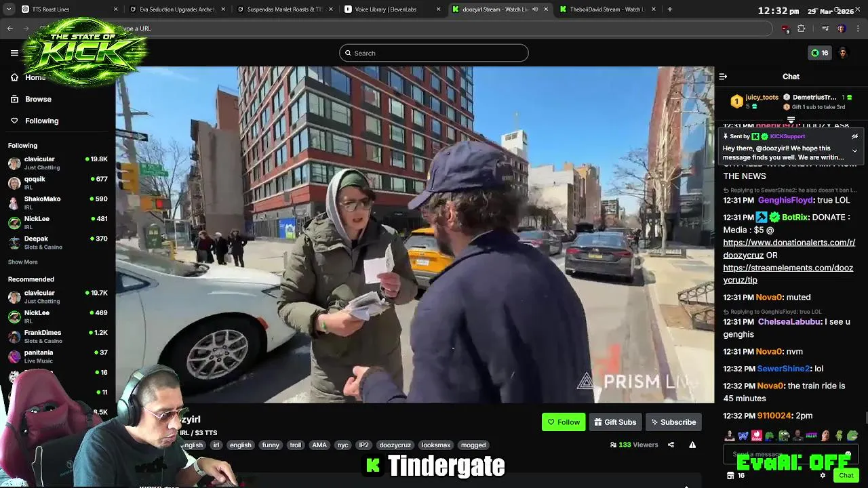Click the SewerShine2 username in chat

pyautogui.click(x=783, y=369)
